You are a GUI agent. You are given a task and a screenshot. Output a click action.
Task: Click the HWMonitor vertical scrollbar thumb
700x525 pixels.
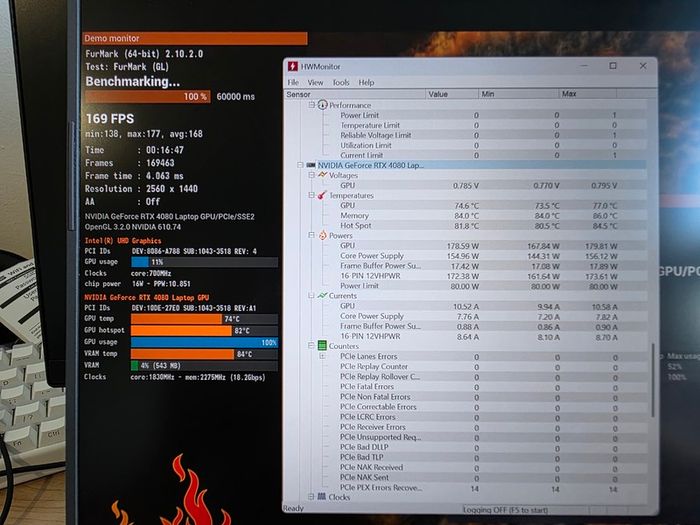pos(652,380)
